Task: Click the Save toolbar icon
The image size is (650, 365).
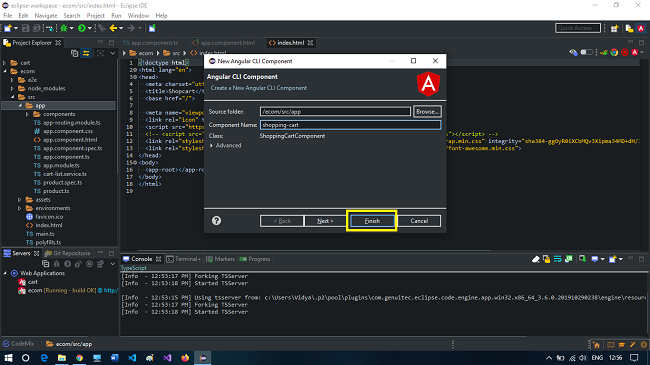Action: point(26,28)
